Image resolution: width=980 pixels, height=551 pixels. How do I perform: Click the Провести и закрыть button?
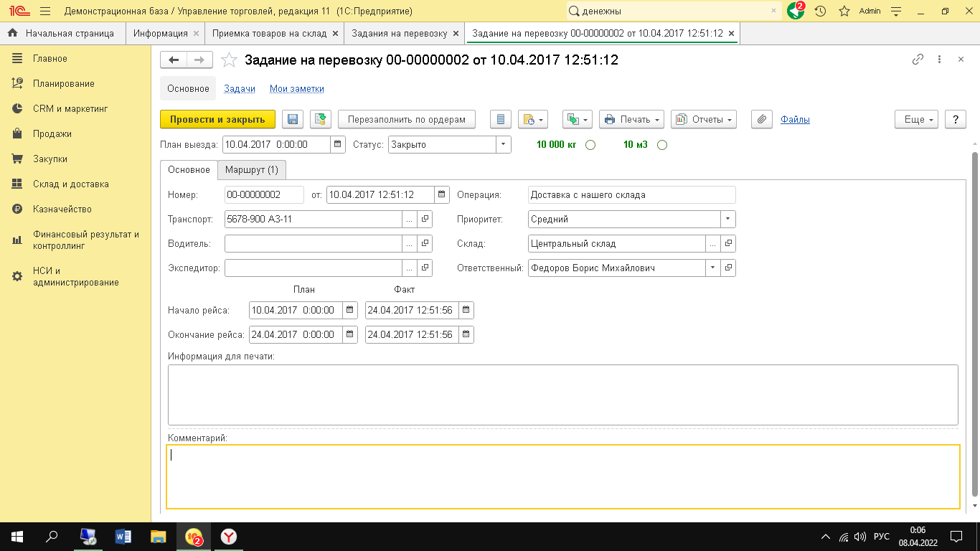coord(217,120)
